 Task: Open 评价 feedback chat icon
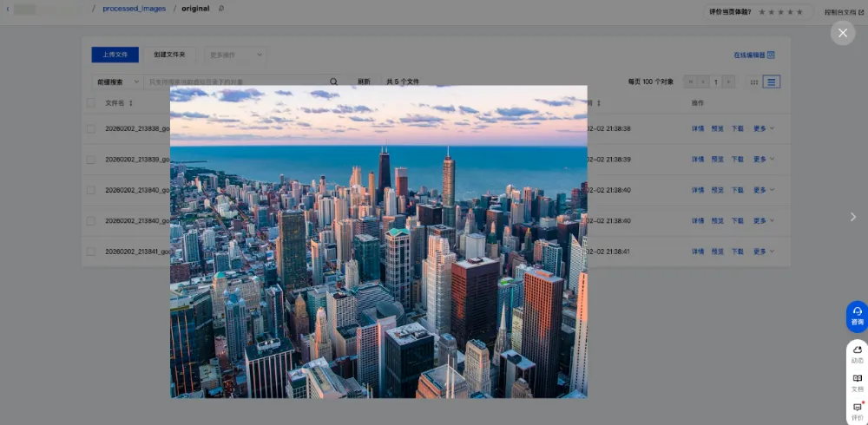pos(857,410)
